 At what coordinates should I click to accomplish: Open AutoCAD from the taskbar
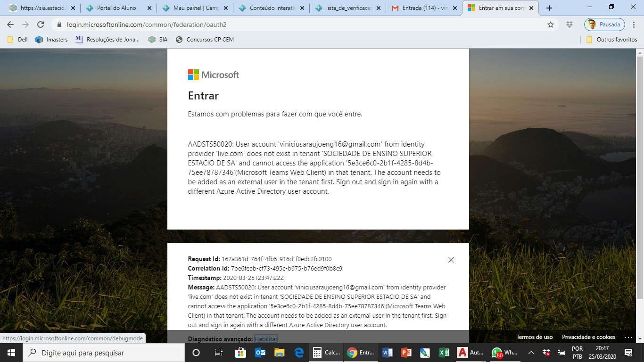(471, 353)
